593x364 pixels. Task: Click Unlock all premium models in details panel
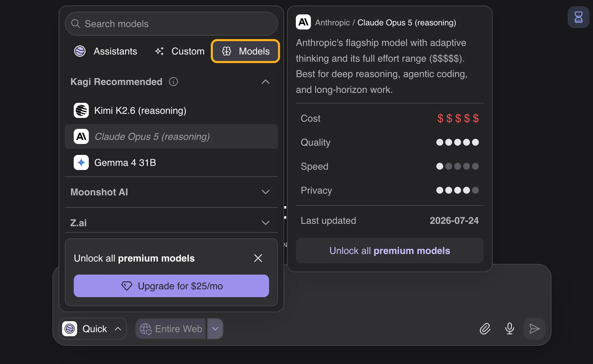[390, 251]
